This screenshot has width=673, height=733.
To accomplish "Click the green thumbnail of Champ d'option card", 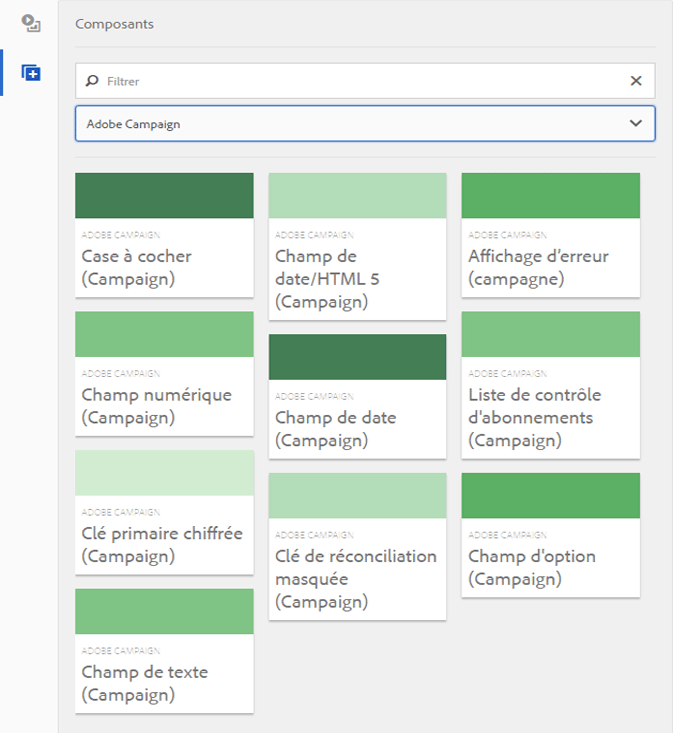I will coord(551,496).
